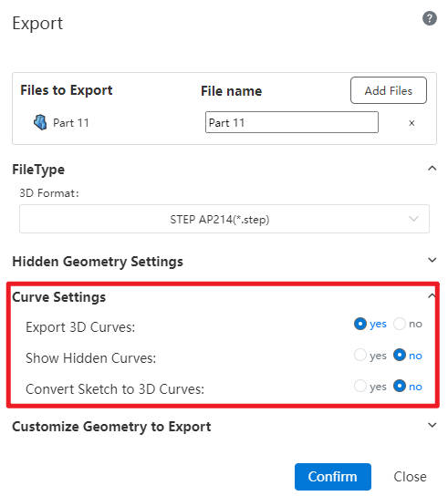
Task: Open the 3D Format dropdown
Action: [x=224, y=219]
